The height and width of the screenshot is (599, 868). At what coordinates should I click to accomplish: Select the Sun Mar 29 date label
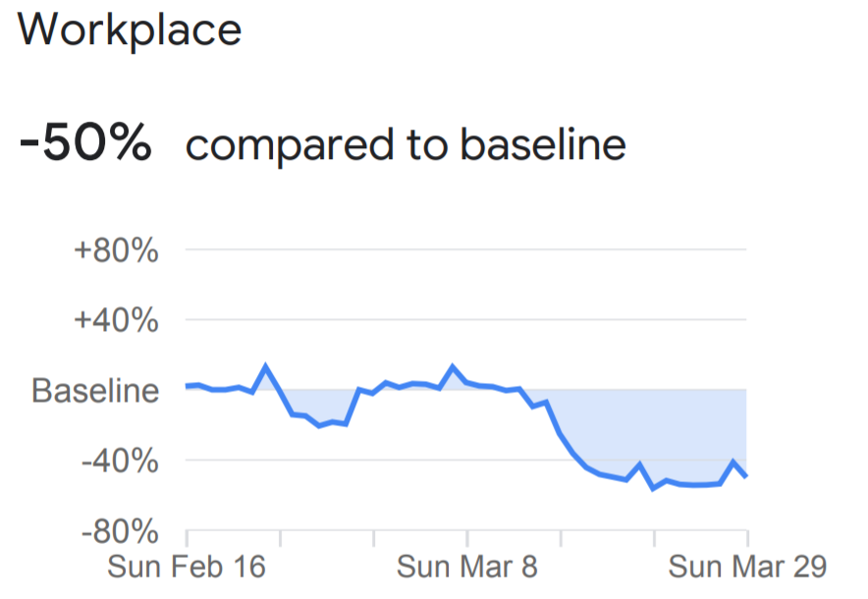747,568
